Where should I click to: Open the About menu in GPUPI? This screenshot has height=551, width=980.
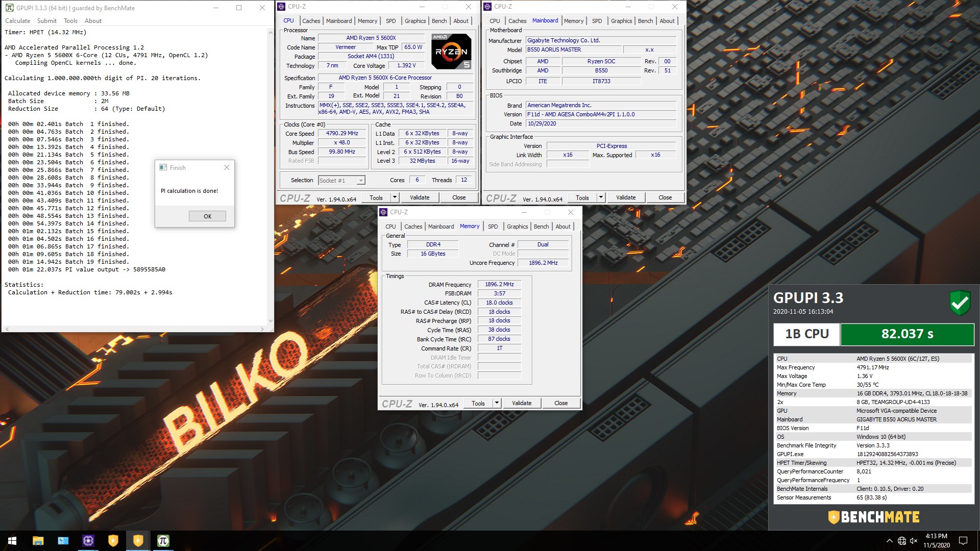[93, 21]
